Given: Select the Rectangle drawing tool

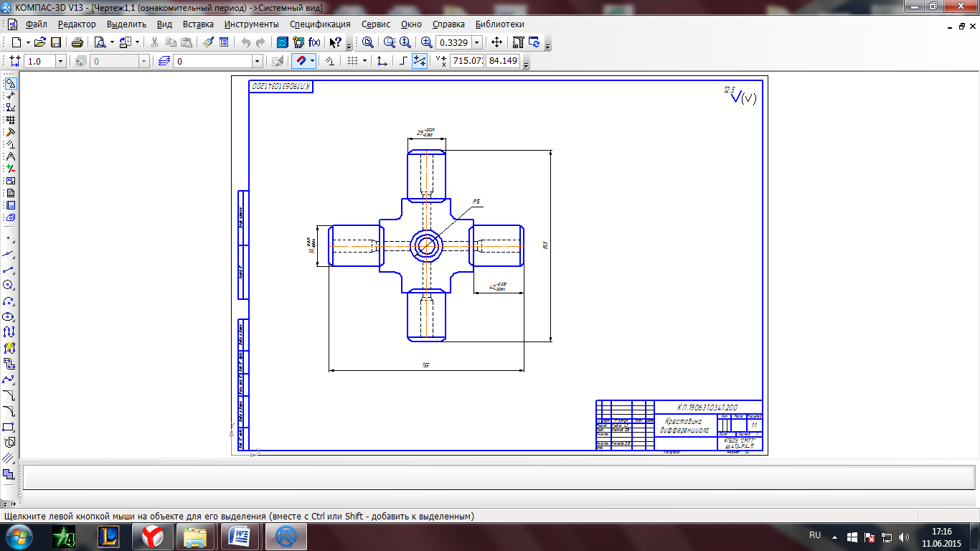Looking at the screenshot, I should (x=10, y=427).
